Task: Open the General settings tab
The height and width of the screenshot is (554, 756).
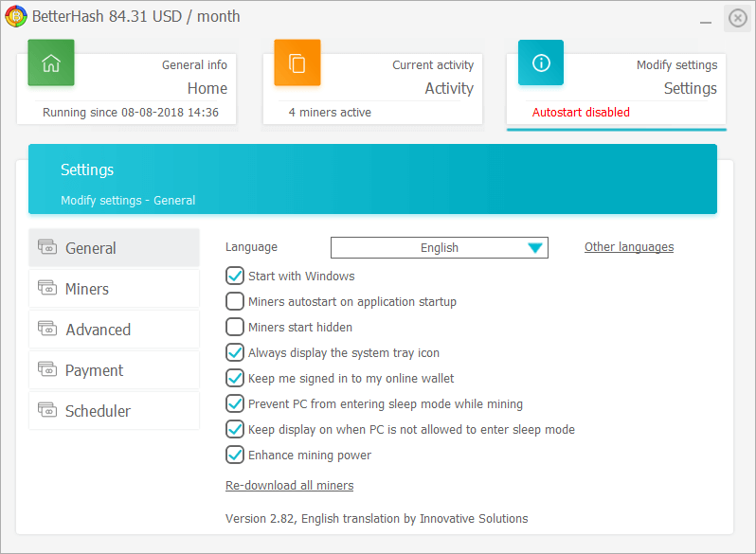Action: click(x=115, y=248)
